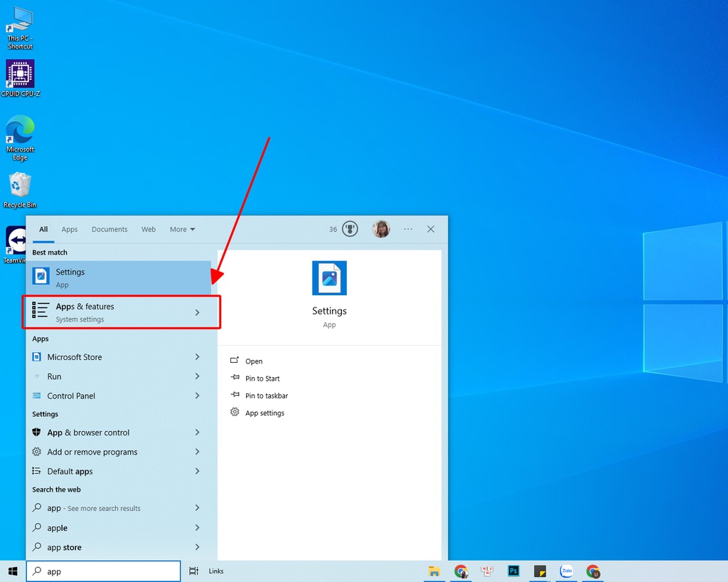Click the large Settings app icon in preview
This screenshot has width=728, height=582.
click(329, 277)
